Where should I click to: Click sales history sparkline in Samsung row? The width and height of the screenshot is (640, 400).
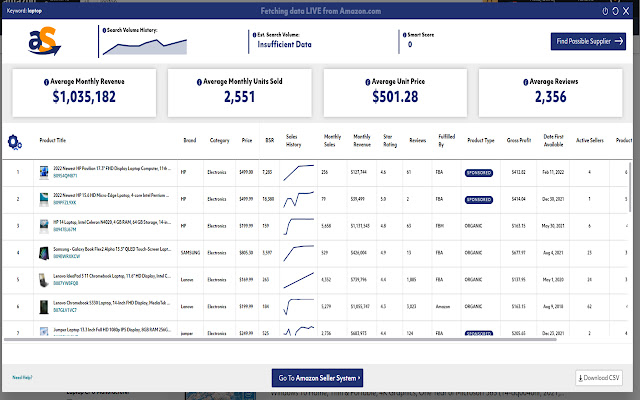tap(299, 253)
